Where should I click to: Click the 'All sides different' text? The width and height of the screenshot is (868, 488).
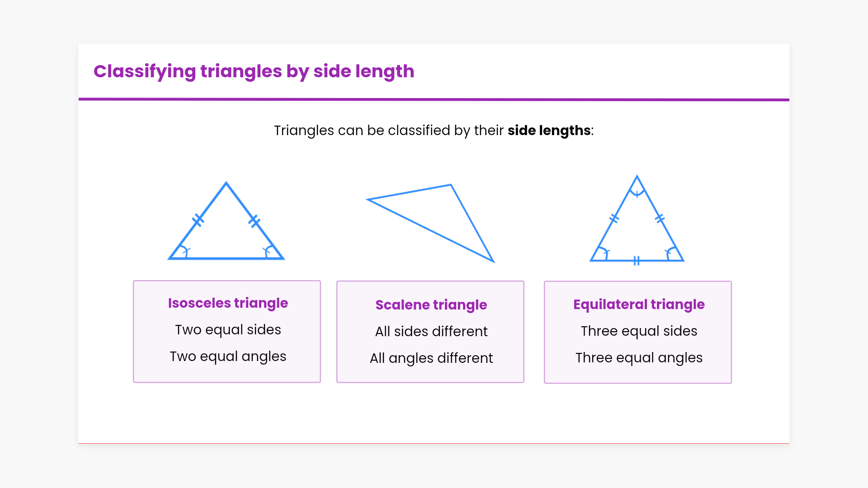[431, 332]
